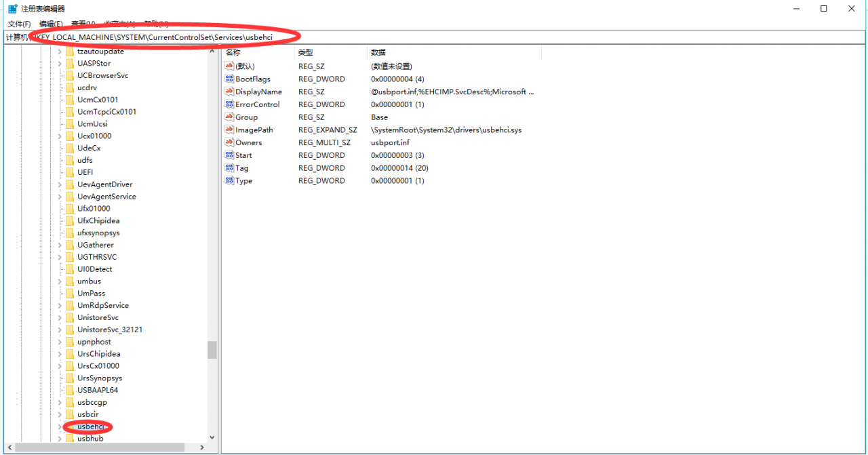This screenshot has height=455, width=868.
Task: Click the UfxChipidea folder icon
Action: [x=68, y=220]
